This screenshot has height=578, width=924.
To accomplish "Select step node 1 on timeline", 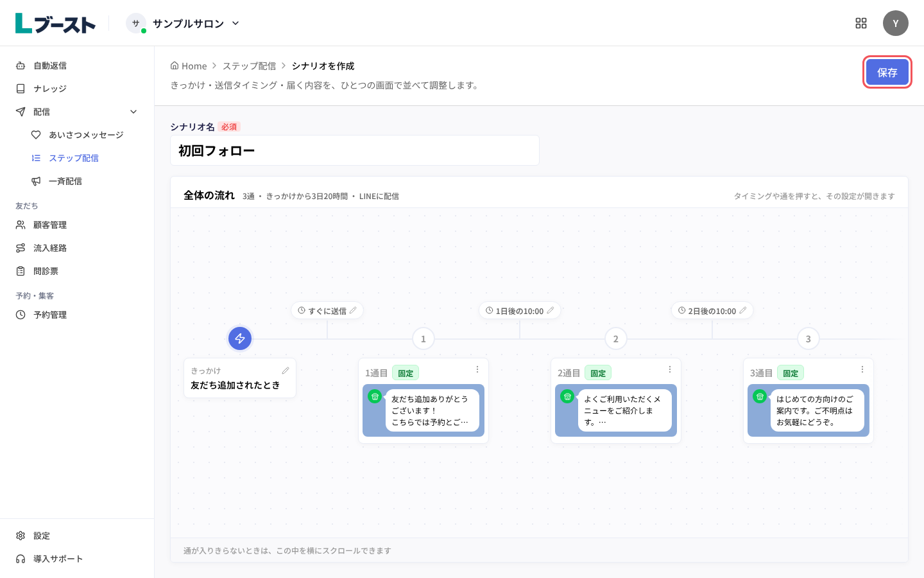I will point(424,338).
